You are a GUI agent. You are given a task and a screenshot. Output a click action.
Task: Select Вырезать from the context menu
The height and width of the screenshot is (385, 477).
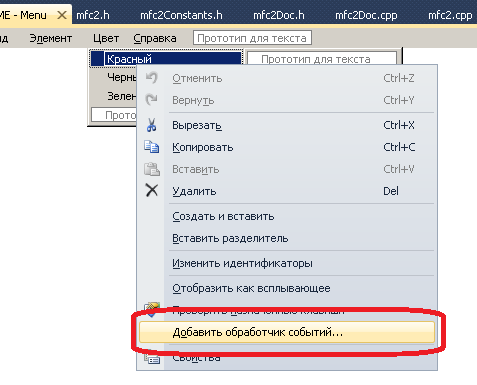pyautogui.click(x=287, y=125)
